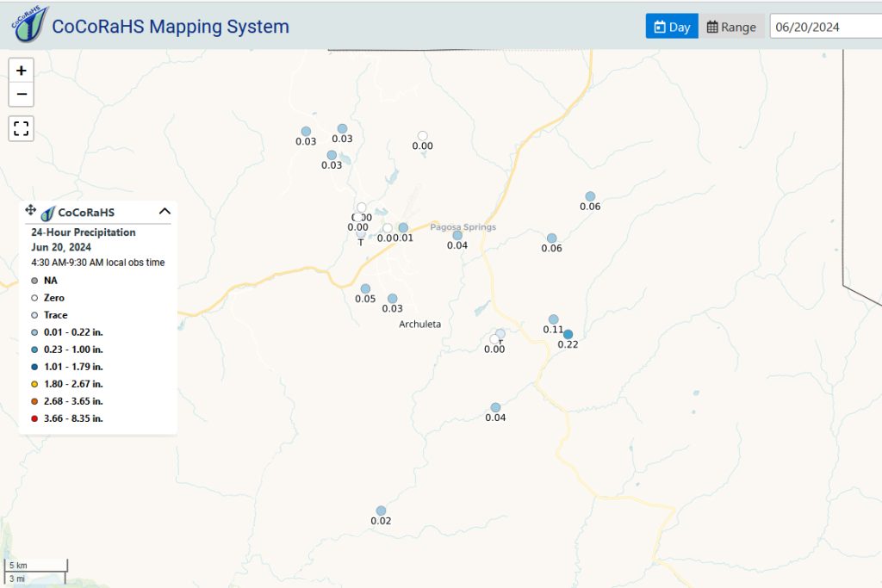Click the CoCoRaHS logo in header
The image size is (882, 588).
coord(29,24)
